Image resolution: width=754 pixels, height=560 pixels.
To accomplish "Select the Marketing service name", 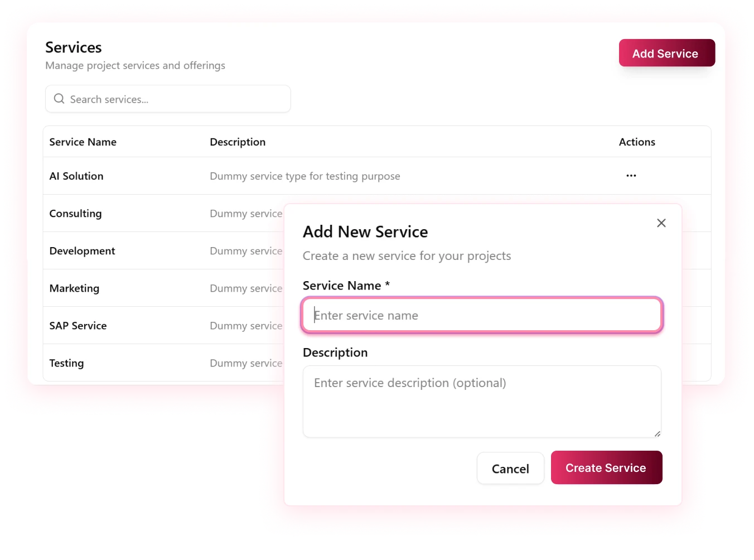I will coord(74,288).
